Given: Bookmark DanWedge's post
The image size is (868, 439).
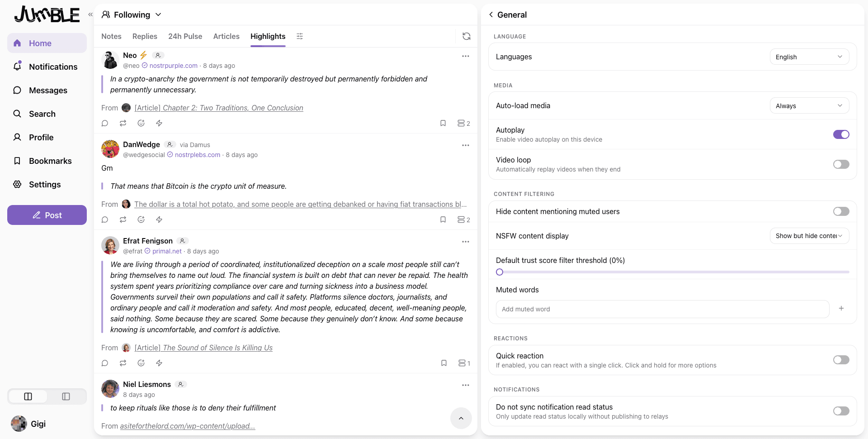Looking at the screenshot, I should pyautogui.click(x=443, y=219).
